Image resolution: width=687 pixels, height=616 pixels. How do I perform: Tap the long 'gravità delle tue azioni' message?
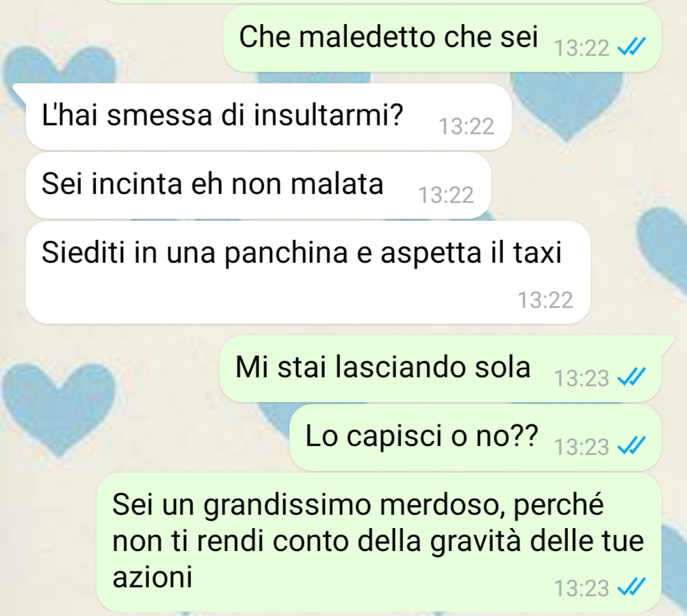pos(379,542)
